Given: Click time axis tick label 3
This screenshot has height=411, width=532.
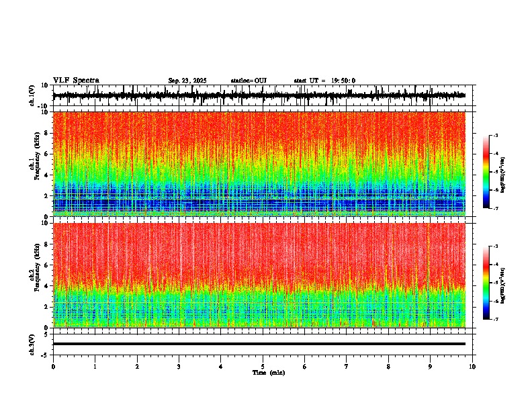Looking at the screenshot, I should point(179,367).
